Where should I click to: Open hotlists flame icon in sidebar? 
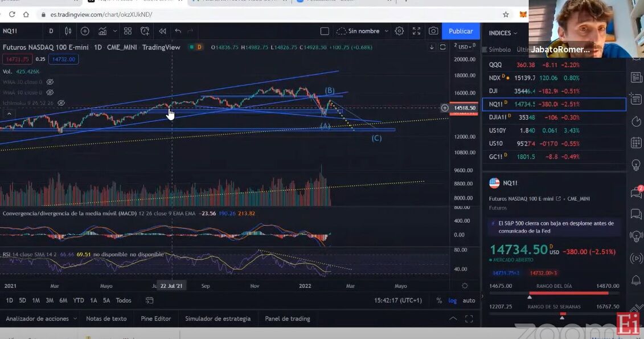coord(636,121)
